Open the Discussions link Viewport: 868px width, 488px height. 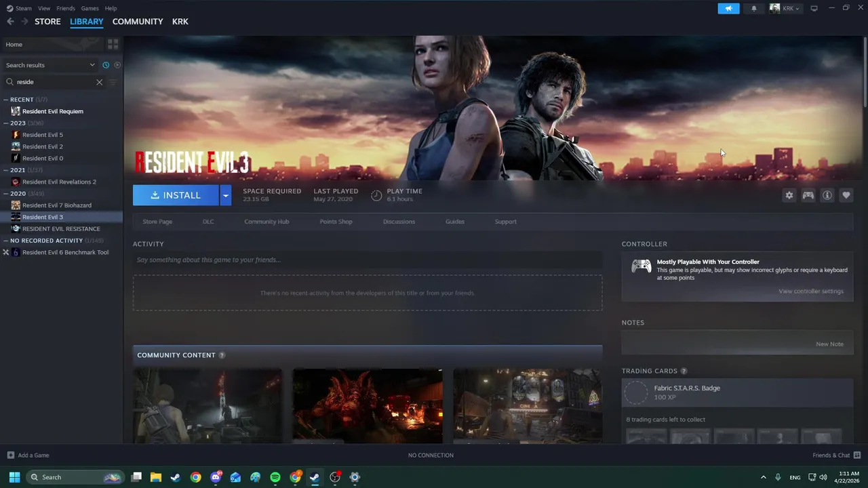coord(399,222)
